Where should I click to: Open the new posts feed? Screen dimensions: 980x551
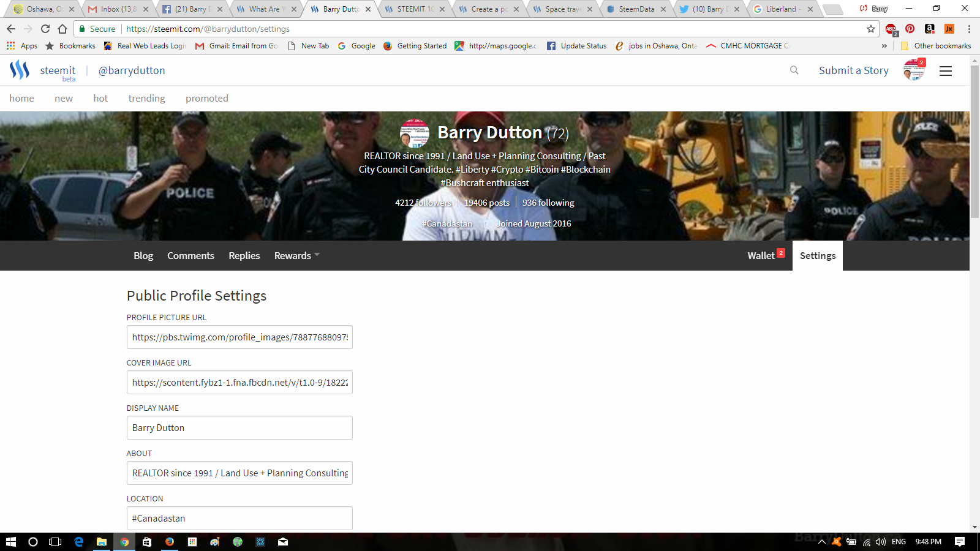(x=64, y=99)
